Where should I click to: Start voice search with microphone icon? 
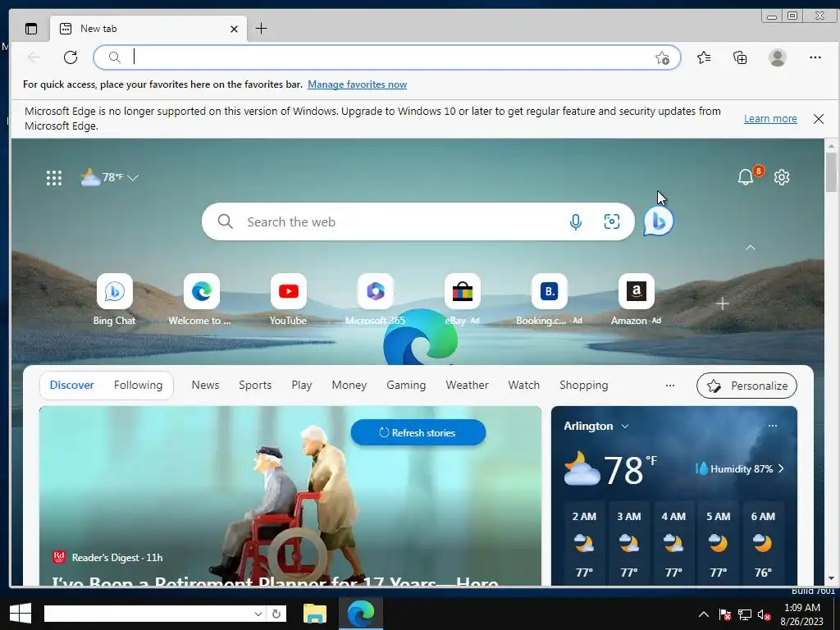(x=575, y=221)
